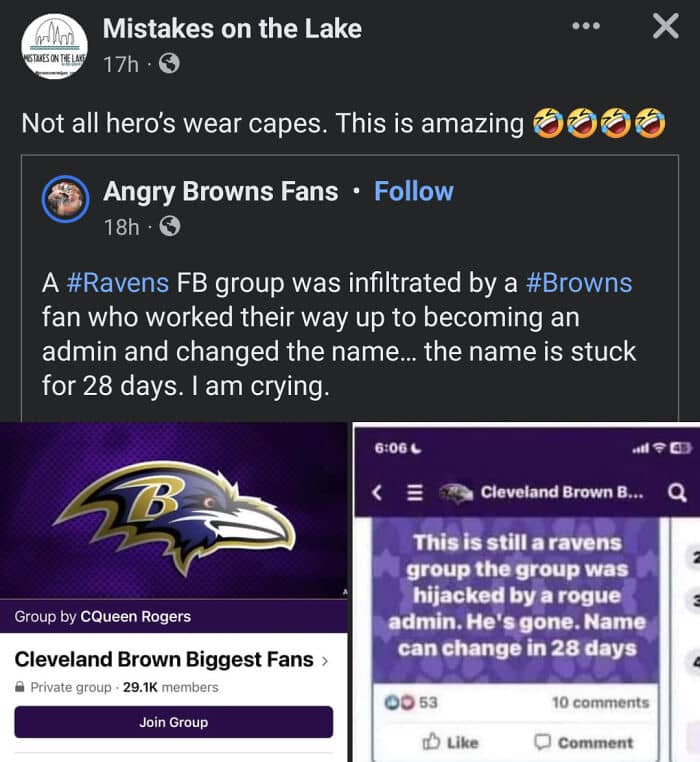Open Mistakes on the Lake profile picture
The image size is (700, 762).
pyautogui.click(x=54, y=46)
